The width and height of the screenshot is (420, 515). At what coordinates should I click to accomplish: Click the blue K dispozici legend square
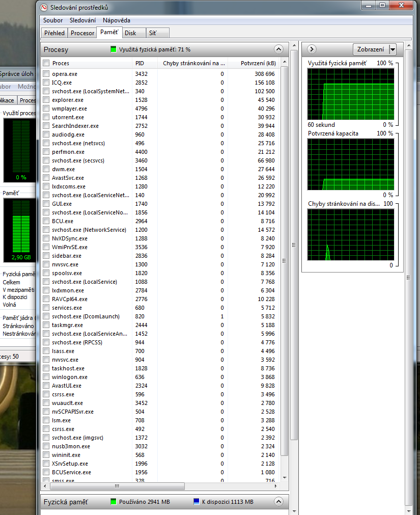coord(197,502)
